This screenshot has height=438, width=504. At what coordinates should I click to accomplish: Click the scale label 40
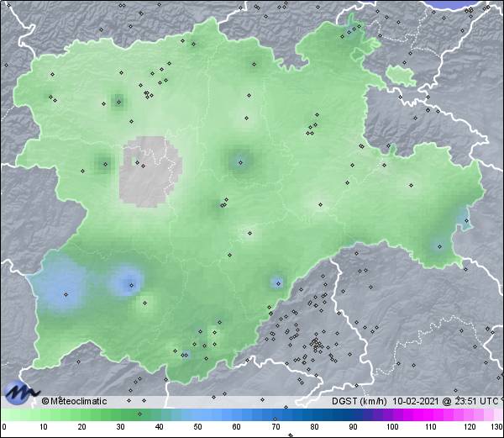159,427
